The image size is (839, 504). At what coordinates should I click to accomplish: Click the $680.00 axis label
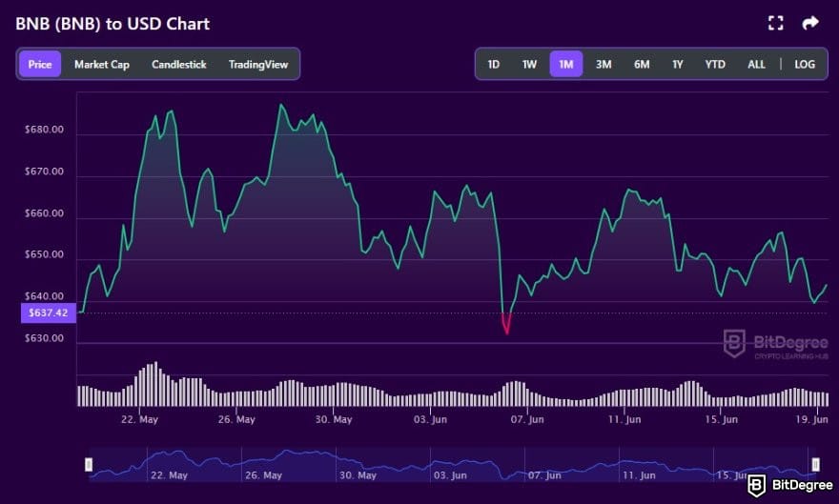coord(44,130)
